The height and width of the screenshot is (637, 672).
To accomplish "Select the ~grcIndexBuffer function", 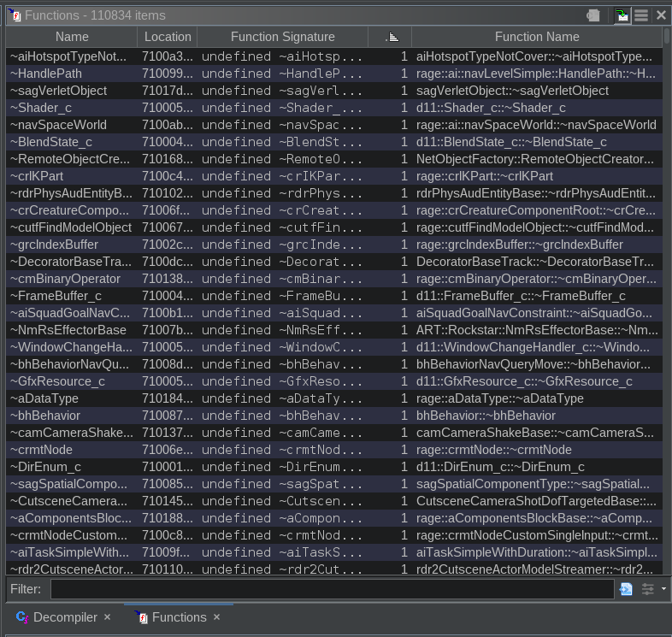I will click(334, 245).
